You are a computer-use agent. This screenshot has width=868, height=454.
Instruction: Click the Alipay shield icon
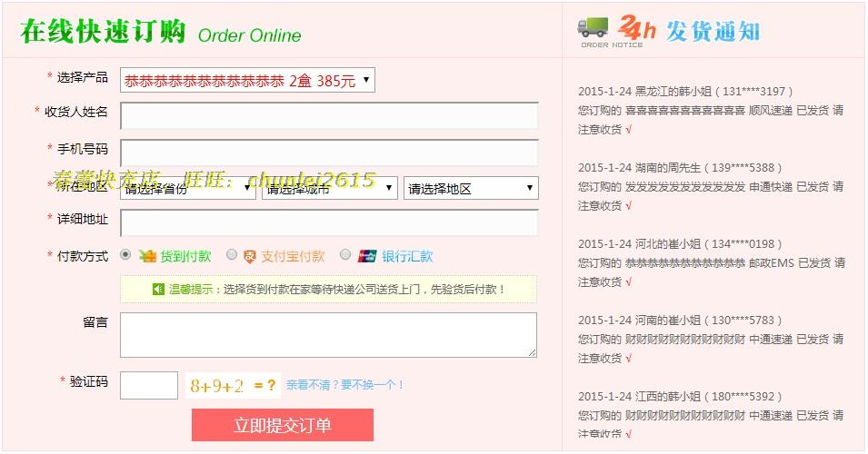tap(250, 256)
